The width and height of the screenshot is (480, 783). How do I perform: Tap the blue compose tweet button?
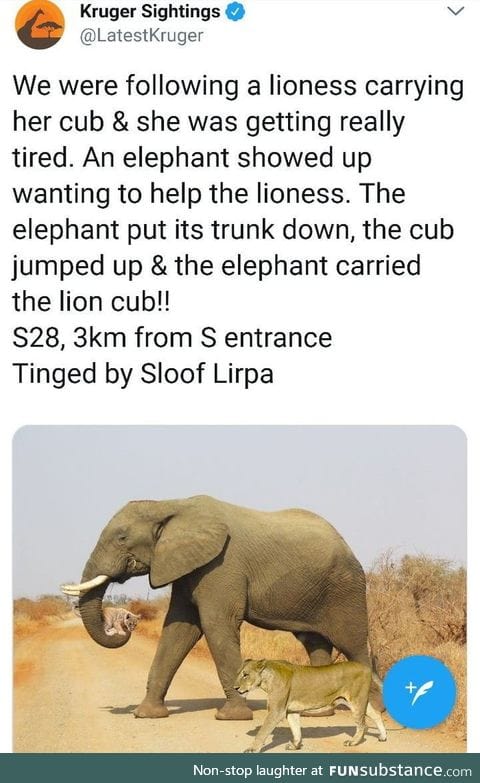click(x=419, y=692)
